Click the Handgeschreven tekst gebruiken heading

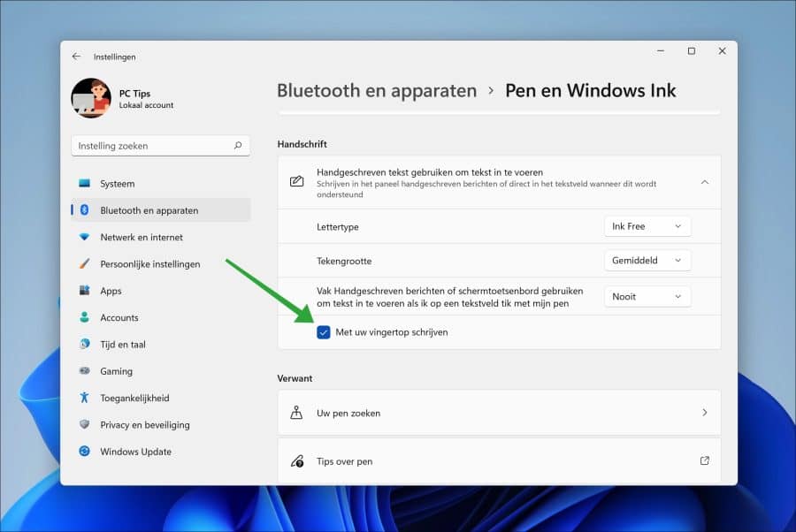[430, 172]
